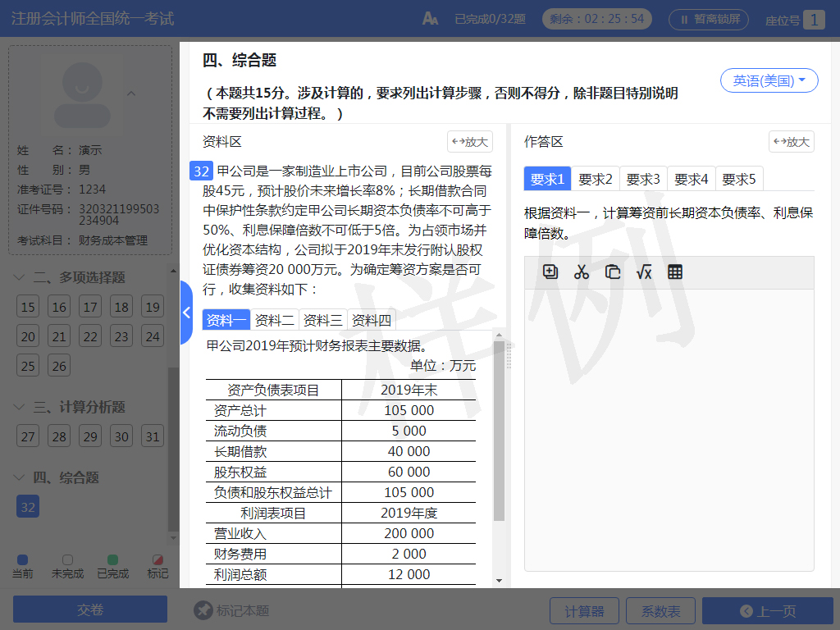
Task: Switch to the 资料二 tab
Action: point(274,320)
